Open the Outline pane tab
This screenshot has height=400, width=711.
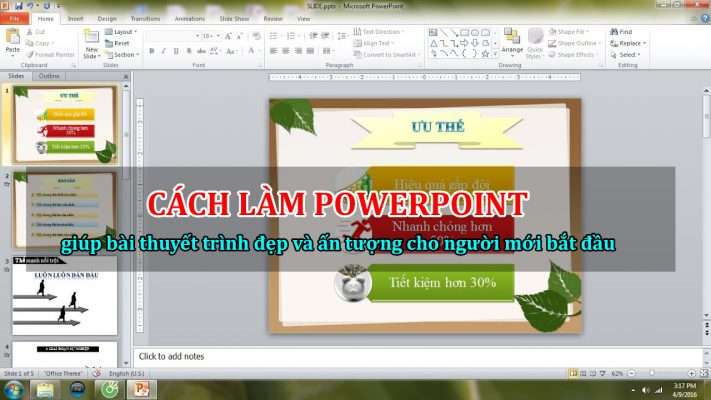click(x=48, y=76)
